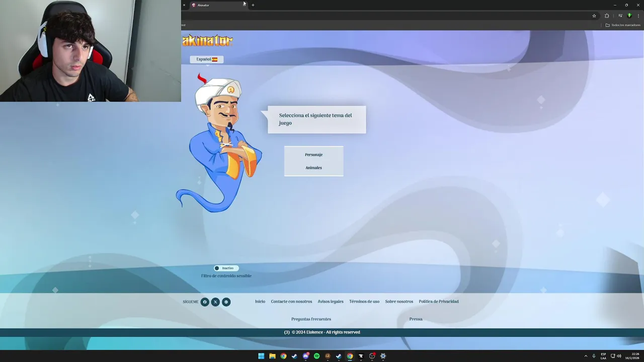Click the microphone tray icon
This screenshot has height=362, width=644.
[594, 356]
